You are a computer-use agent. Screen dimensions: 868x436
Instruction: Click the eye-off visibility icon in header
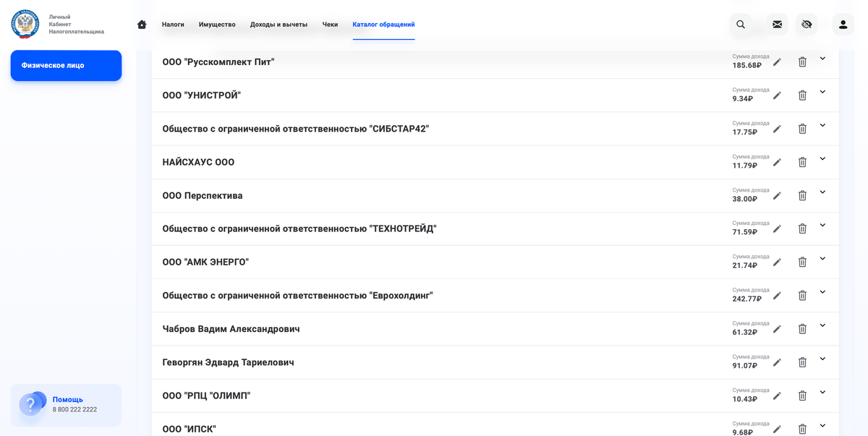(807, 24)
